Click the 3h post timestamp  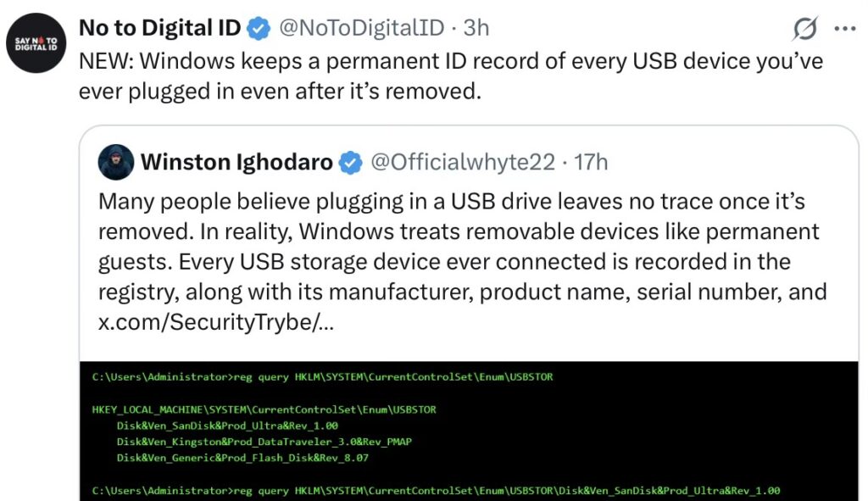point(477,28)
